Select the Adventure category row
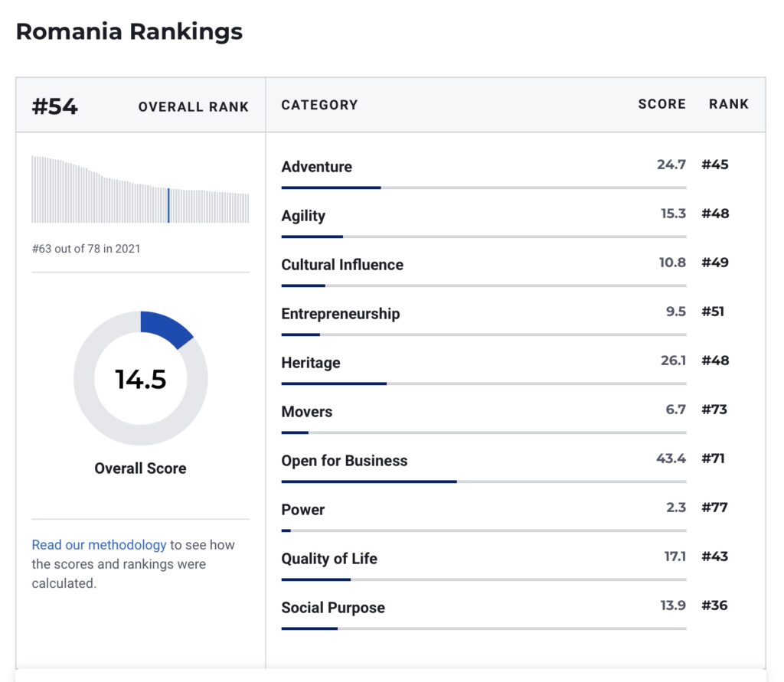784x682 pixels. (x=317, y=167)
